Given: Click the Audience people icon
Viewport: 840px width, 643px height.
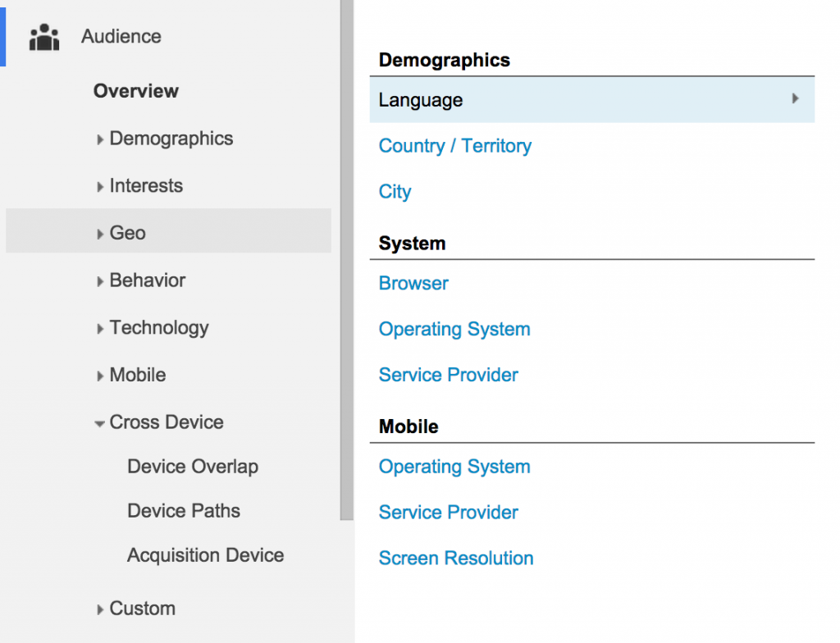Looking at the screenshot, I should coord(43,36).
